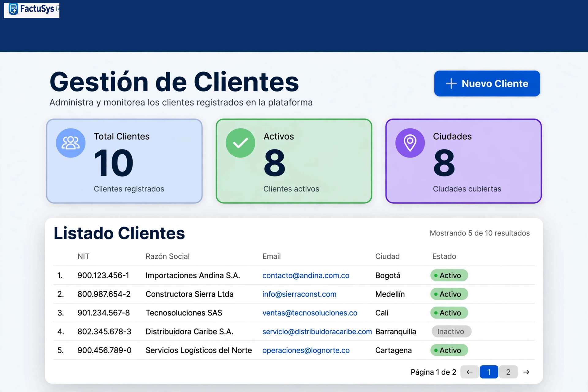Click the Inactivo status badge for Distribuidora Caribe
The width and height of the screenshot is (588, 392).
pos(451,331)
